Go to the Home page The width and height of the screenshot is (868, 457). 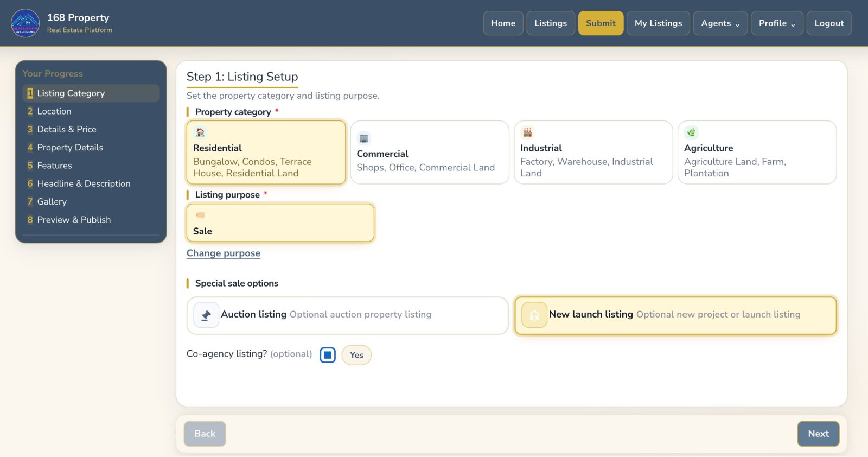(x=503, y=23)
